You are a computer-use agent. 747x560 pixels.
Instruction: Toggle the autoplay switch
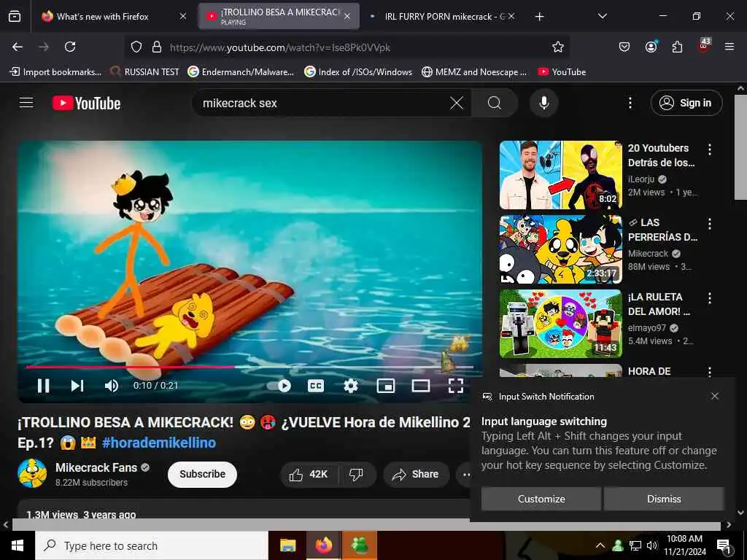point(279,385)
